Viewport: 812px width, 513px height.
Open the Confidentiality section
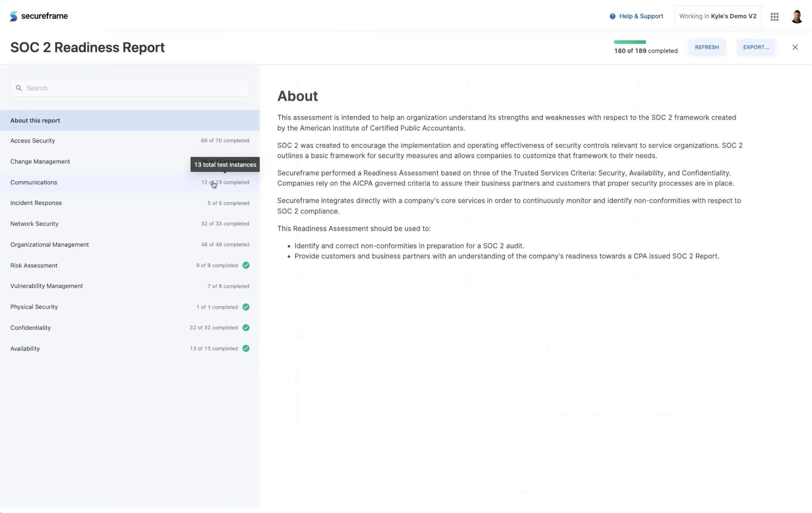point(130,328)
